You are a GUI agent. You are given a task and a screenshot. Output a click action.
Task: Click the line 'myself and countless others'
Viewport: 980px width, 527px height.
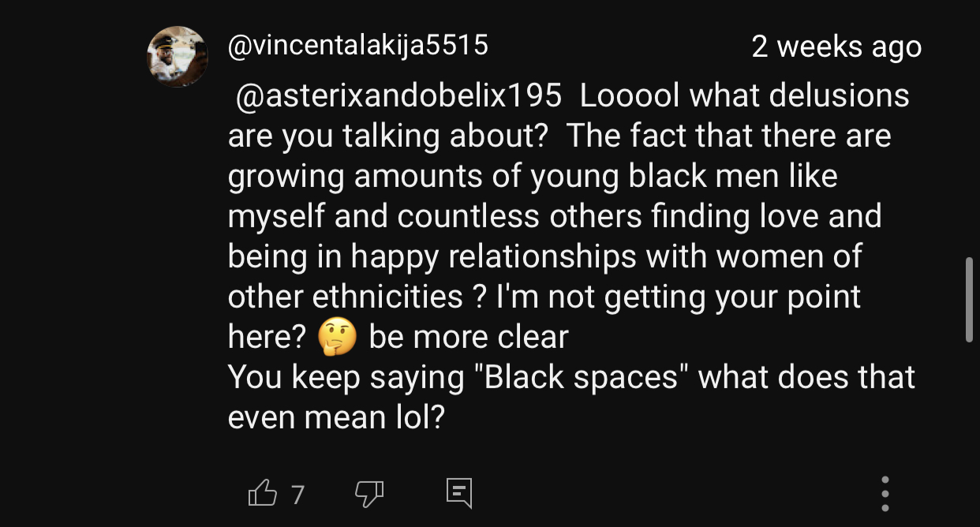tap(555, 217)
